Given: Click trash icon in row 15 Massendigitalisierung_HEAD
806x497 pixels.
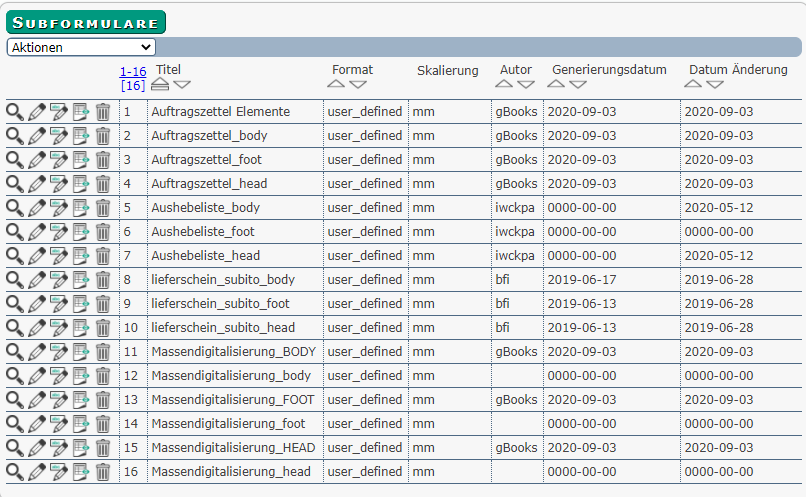Looking at the screenshot, I should point(103,448).
